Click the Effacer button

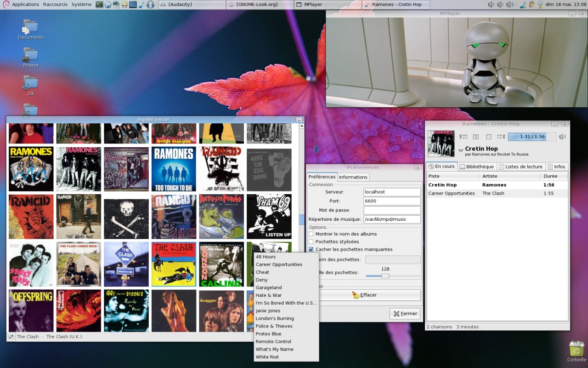[x=370, y=295]
